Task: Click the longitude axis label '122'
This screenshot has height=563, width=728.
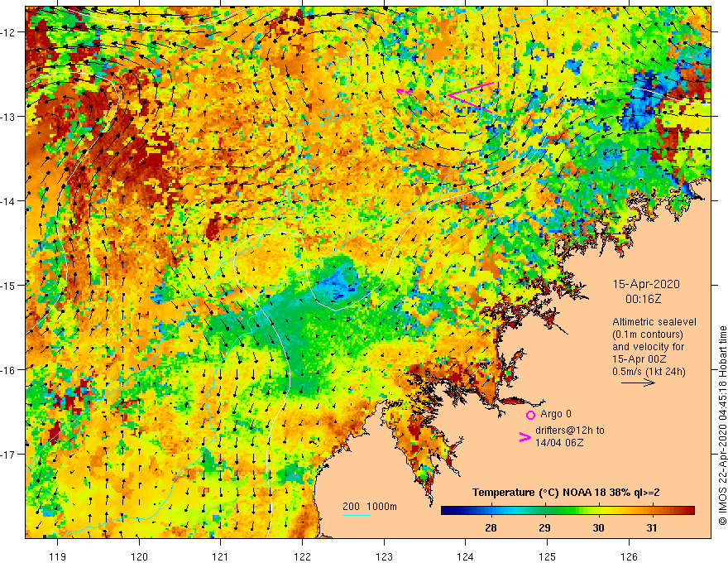Action: [302, 556]
